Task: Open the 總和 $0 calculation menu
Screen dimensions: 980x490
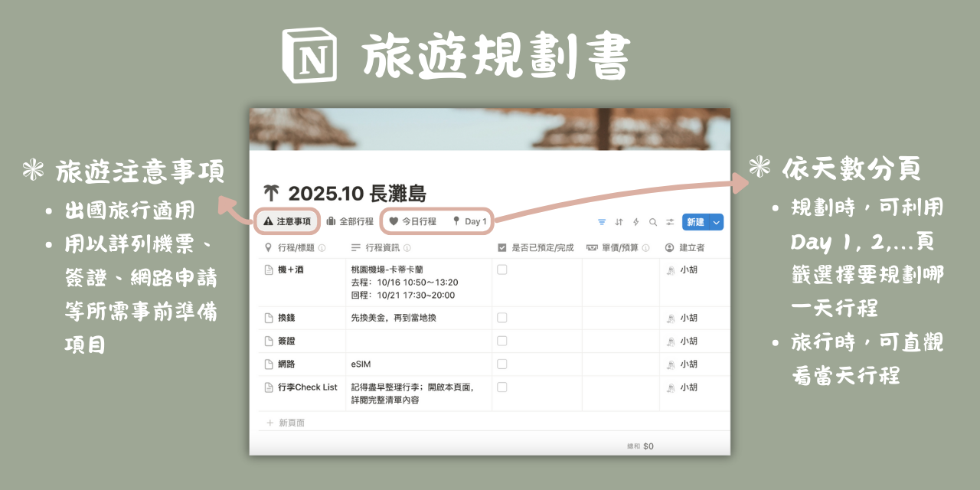Action: pyautogui.click(x=640, y=446)
